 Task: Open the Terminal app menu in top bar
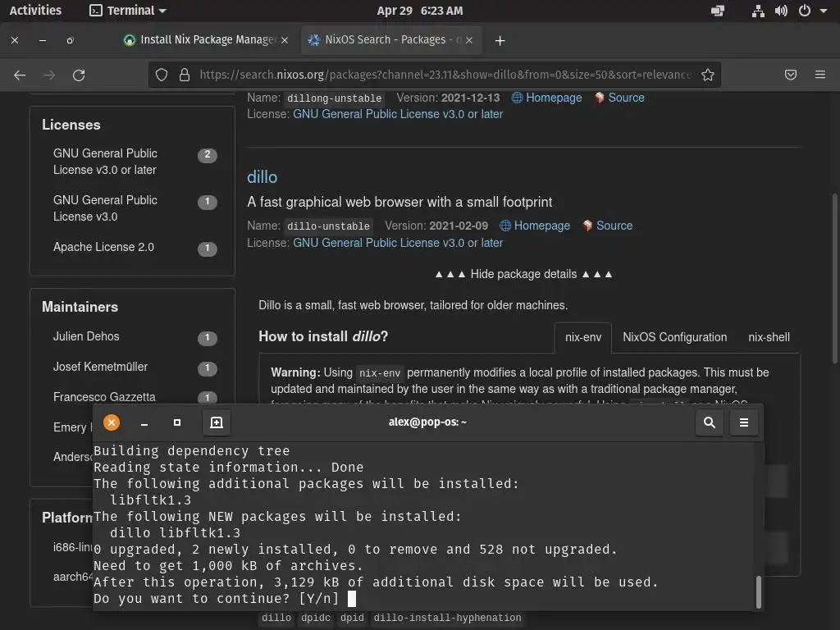tap(128, 11)
